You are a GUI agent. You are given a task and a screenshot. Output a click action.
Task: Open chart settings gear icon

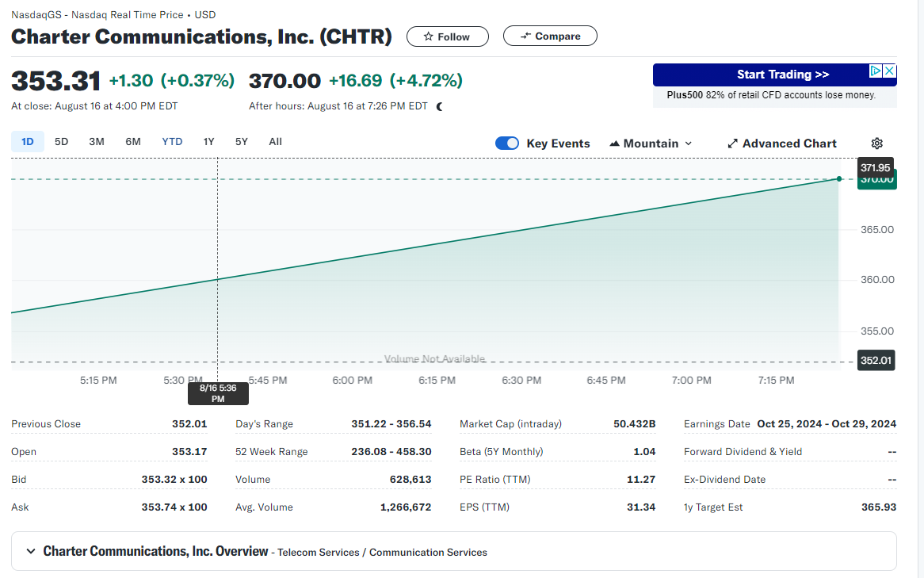pyautogui.click(x=876, y=144)
